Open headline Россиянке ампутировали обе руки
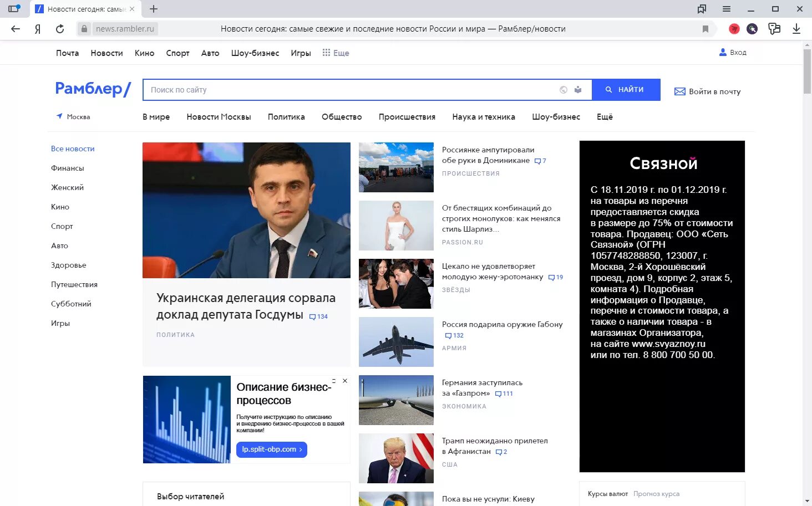The width and height of the screenshot is (812, 506). [488, 155]
